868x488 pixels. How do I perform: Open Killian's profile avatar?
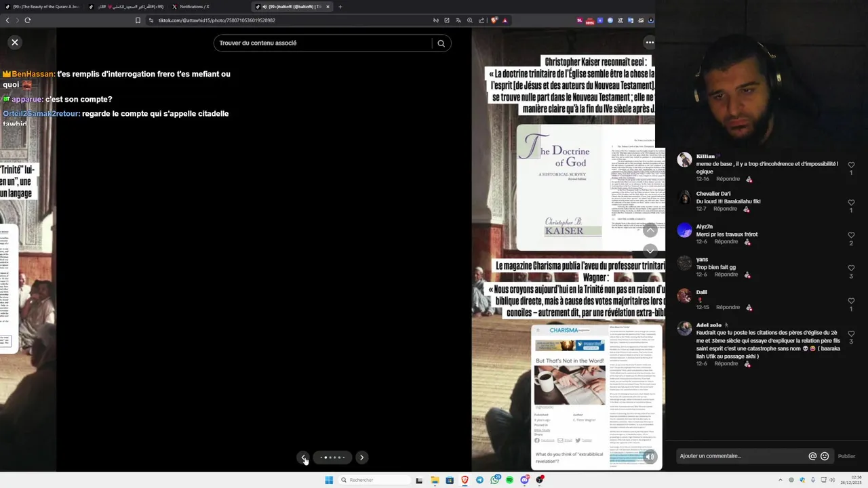tap(684, 160)
